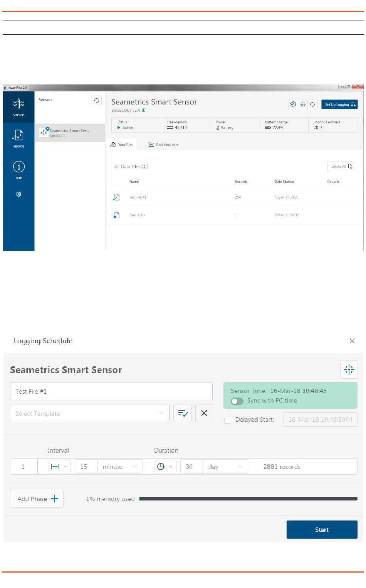Click the 'Active' status value
Viewport: 366px width, 588px height.
(128, 128)
